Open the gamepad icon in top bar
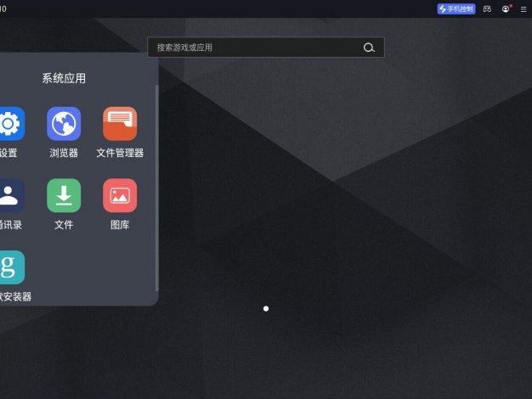The width and height of the screenshot is (532, 399). click(487, 9)
